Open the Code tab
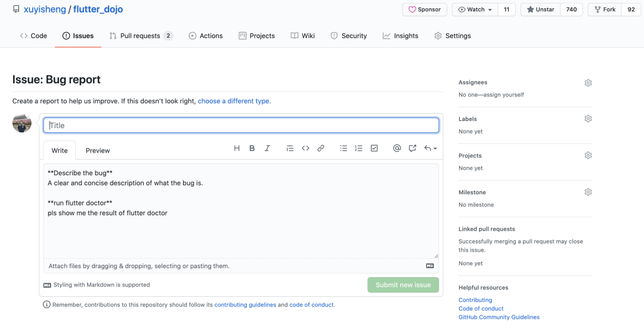 coord(33,36)
